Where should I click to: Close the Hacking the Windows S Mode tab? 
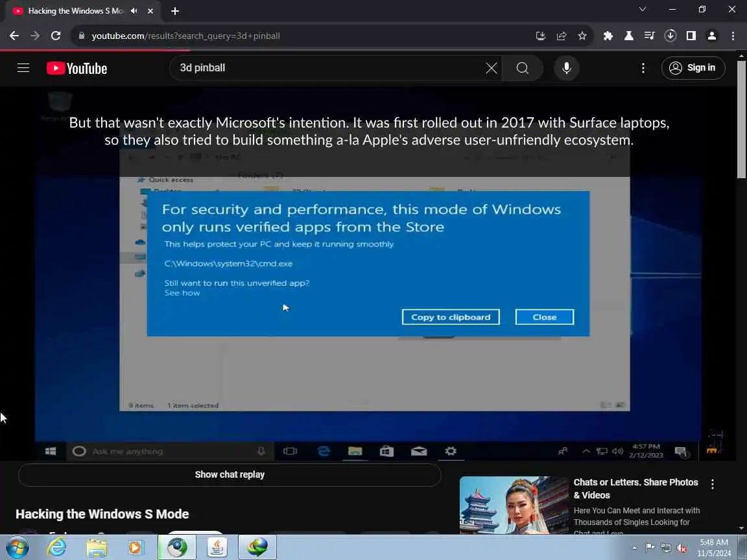(x=150, y=10)
